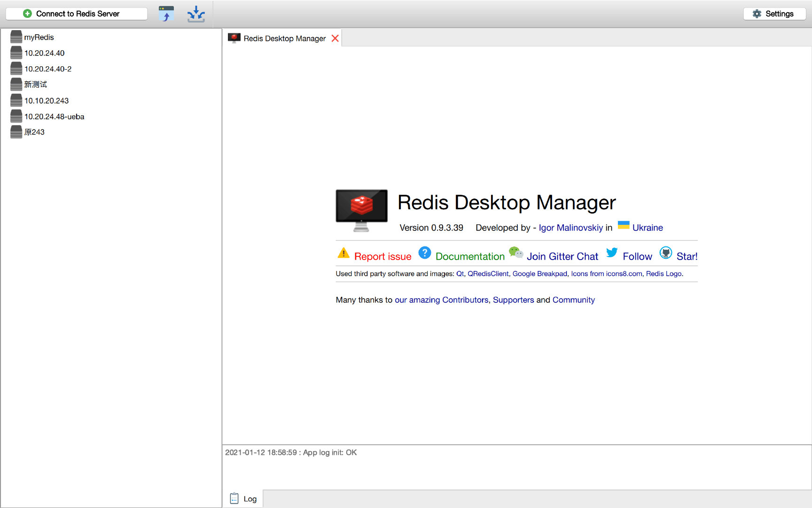The height and width of the screenshot is (508, 812).
Task: Switch to the Log tab
Action: (243, 499)
